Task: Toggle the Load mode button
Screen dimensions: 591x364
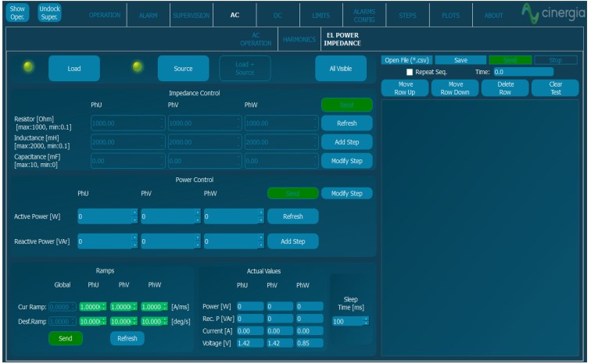Action: pyautogui.click(x=74, y=69)
